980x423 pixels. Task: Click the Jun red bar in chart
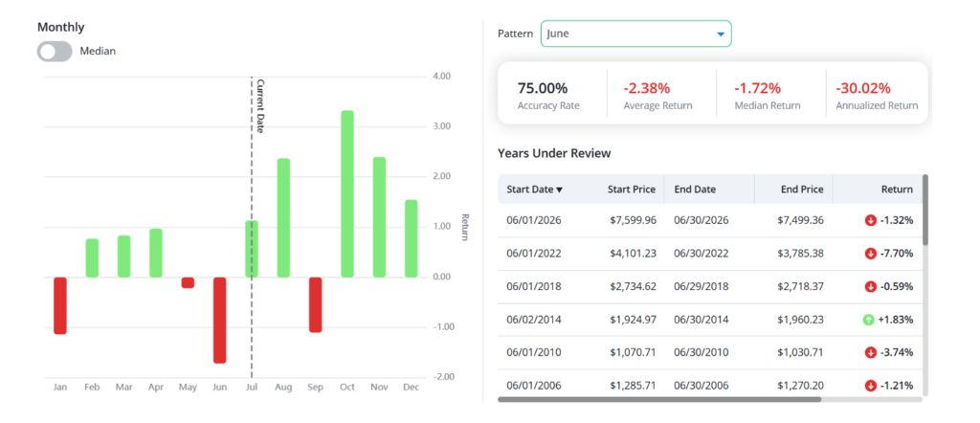click(x=219, y=321)
